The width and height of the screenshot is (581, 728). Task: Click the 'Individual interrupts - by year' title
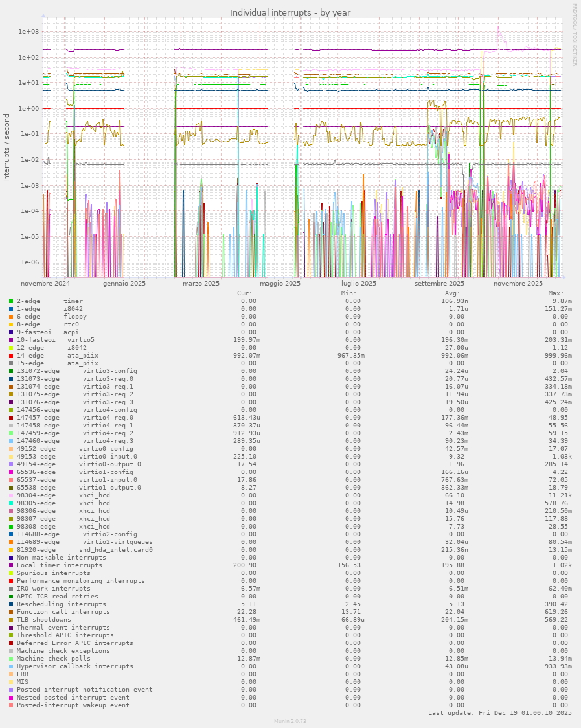coord(290,12)
